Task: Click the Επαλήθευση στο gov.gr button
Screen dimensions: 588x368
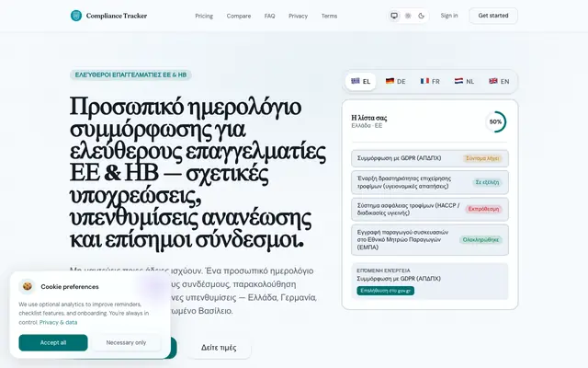Action: 386,291
